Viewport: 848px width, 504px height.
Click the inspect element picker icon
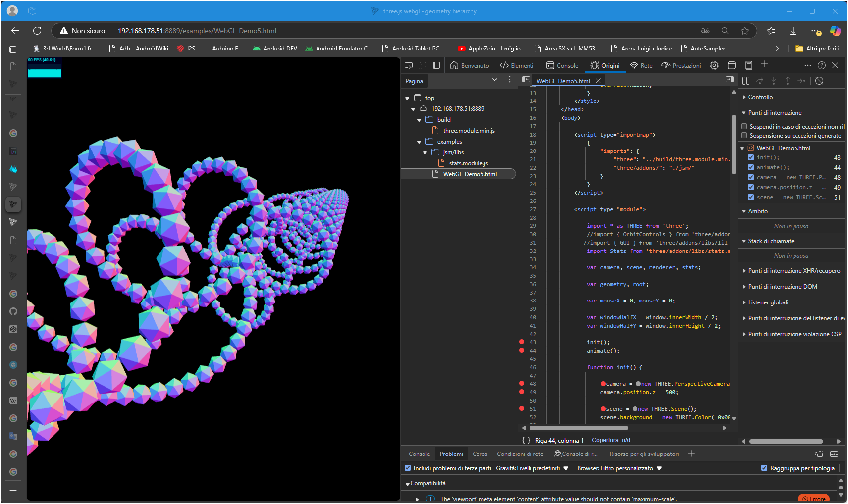coord(409,65)
